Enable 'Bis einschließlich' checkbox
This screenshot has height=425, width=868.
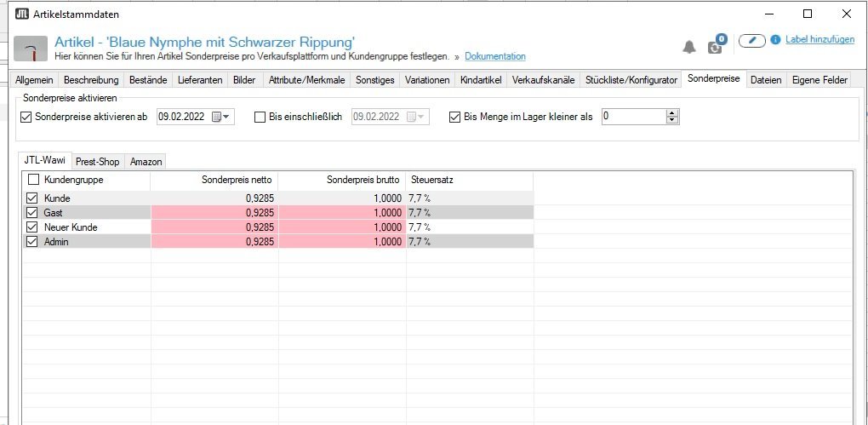pyautogui.click(x=260, y=117)
